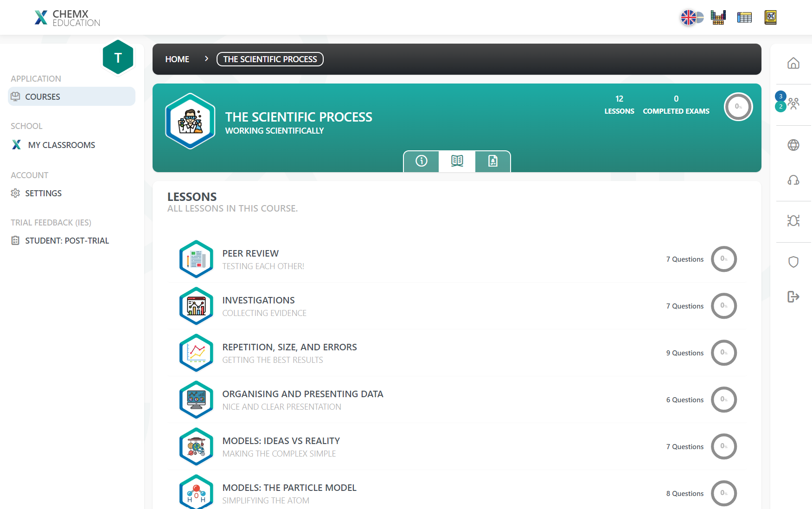This screenshot has height=509, width=812.
Task: Click the Peer Review hexagon icon
Action: (196, 259)
